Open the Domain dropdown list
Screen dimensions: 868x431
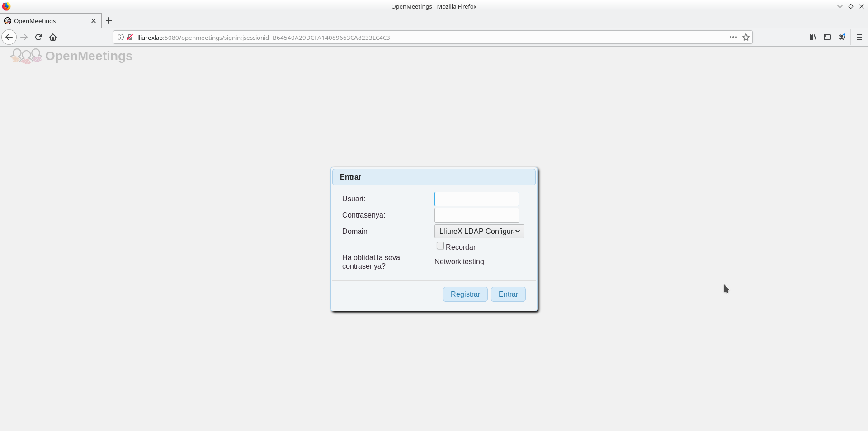click(479, 231)
